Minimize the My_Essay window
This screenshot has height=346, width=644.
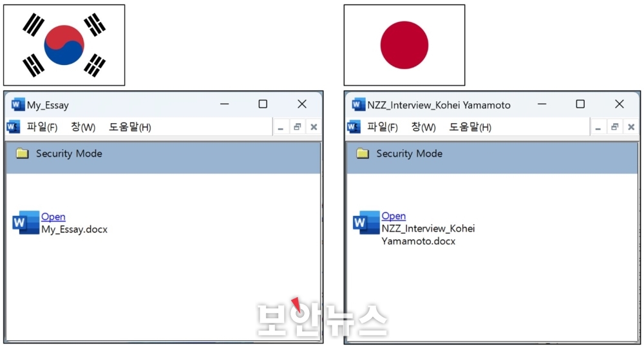(224, 104)
